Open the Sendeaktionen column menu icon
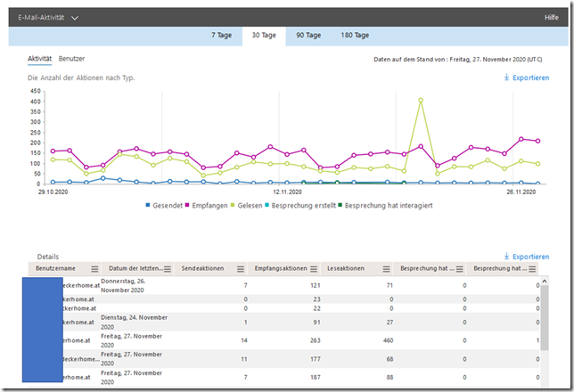The height and width of the screenshot is (392, 574). 241,269
